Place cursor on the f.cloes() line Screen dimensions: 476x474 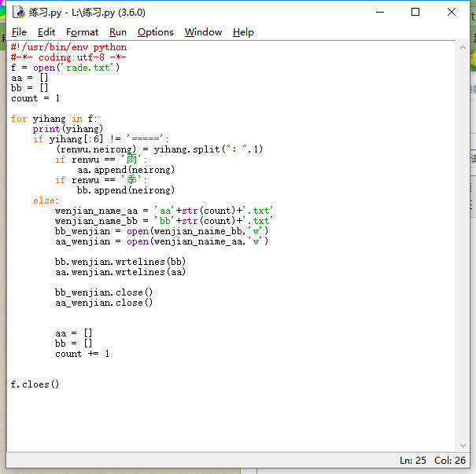[x=35, y=384]
